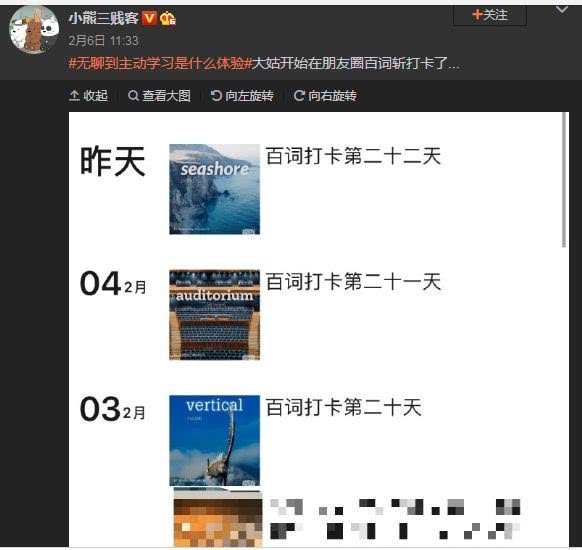Collapse the image with 收起

pos(88,96)
